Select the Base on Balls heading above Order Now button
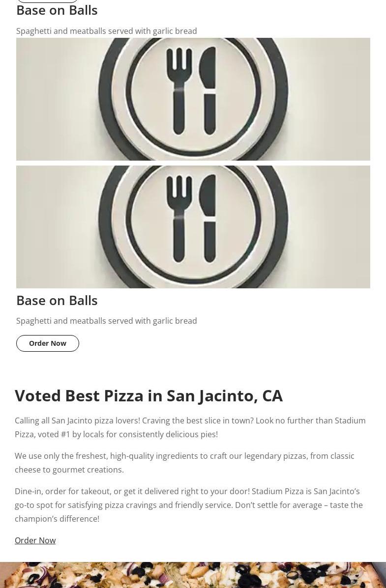The image size is (386, 588). [57, 300]
